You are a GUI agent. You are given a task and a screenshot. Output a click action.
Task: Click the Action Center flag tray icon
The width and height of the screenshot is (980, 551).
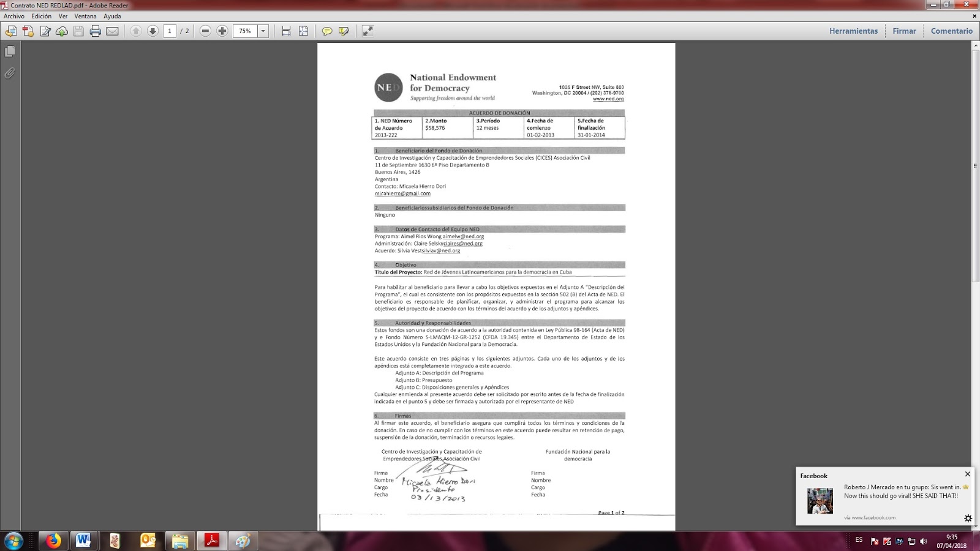875,541
